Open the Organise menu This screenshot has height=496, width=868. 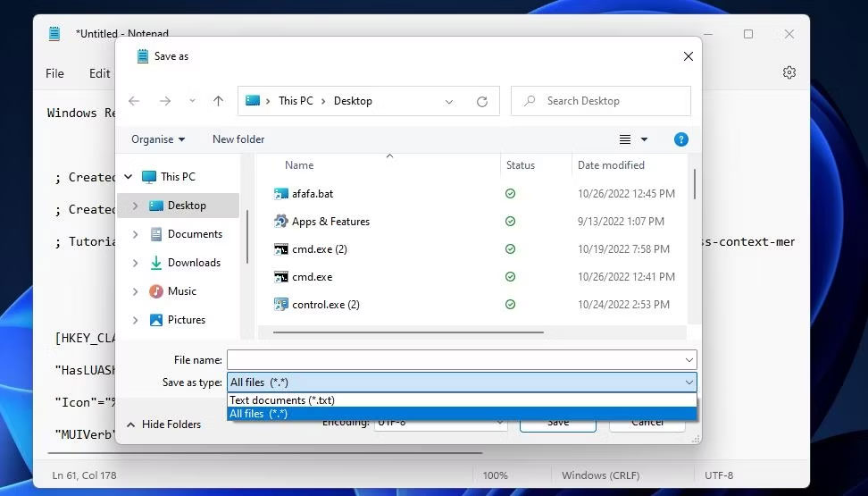pyautogui.click(x=158, y=139)
